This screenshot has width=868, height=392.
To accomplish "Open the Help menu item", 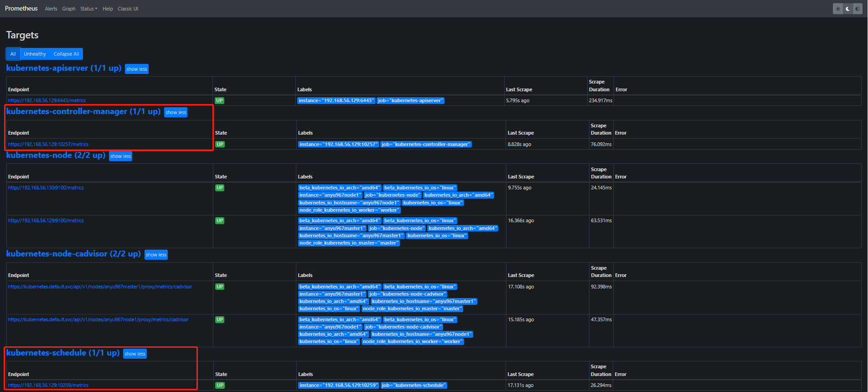I will coord(108,9).
